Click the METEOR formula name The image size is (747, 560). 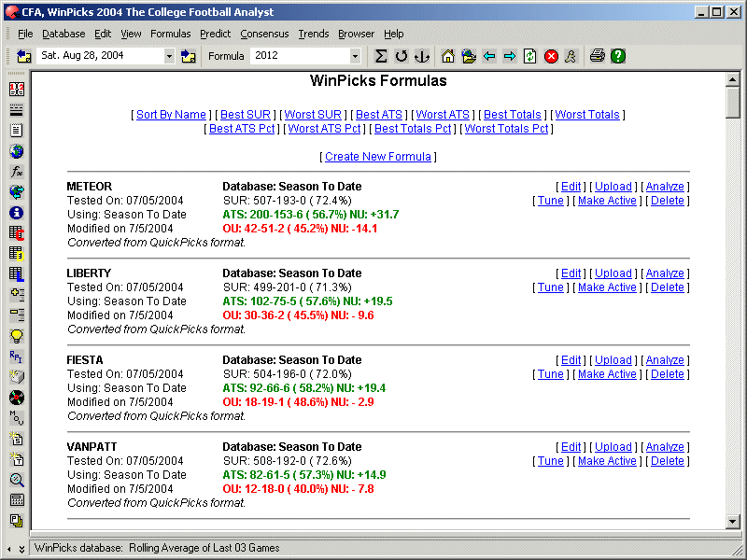(x=89, y=187)
